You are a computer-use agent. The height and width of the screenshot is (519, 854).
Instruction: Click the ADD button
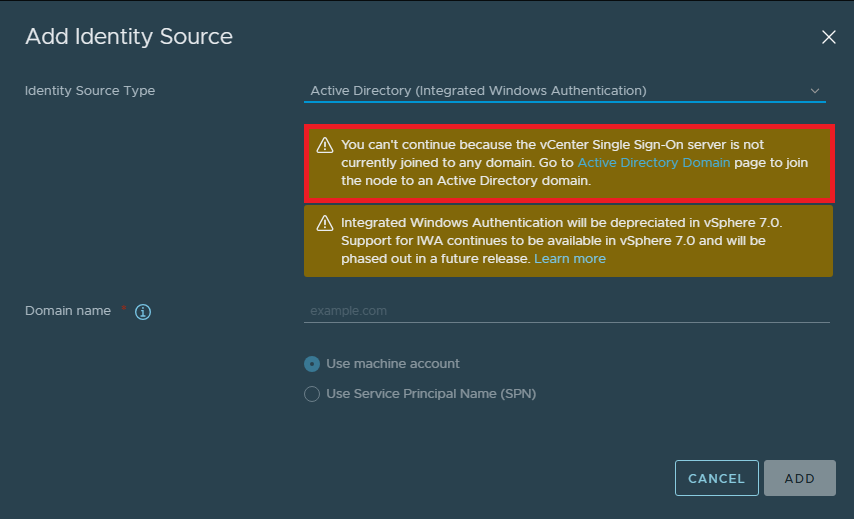click(x=800, y=478)
